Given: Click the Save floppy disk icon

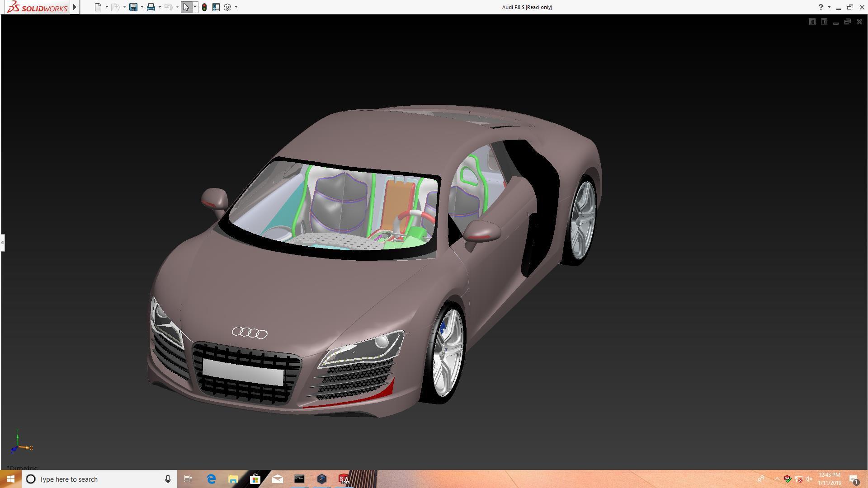Looking at the screenshot, I should coord(133,7).
